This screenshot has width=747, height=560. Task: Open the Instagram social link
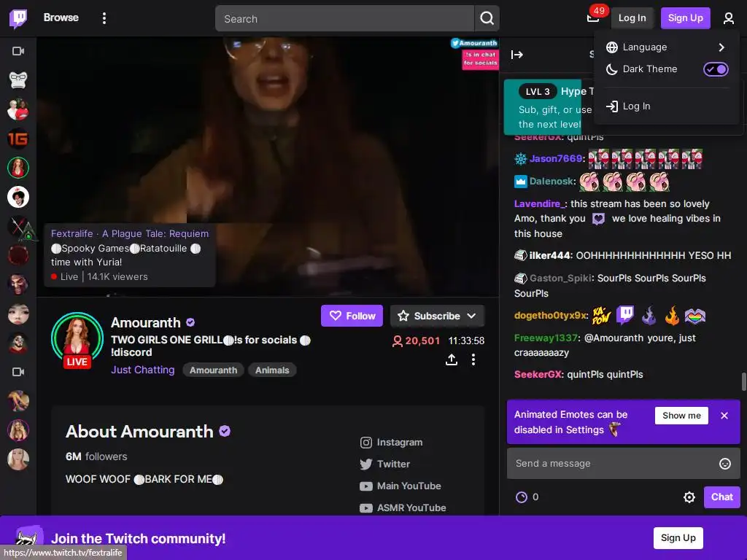[x=391, y=443]
